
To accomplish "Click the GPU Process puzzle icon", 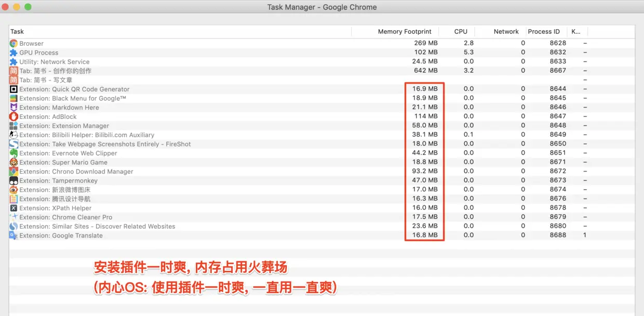I will point(14,52).
